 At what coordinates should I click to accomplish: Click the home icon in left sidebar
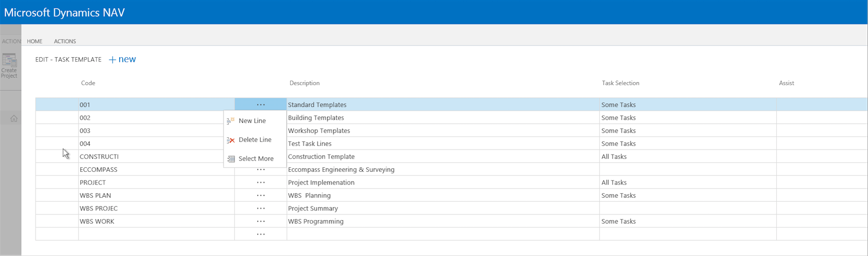coord(14,119)
